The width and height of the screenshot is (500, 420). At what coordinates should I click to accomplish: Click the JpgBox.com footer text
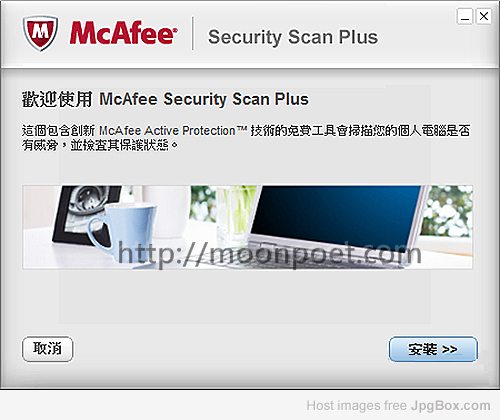[450, 406]
